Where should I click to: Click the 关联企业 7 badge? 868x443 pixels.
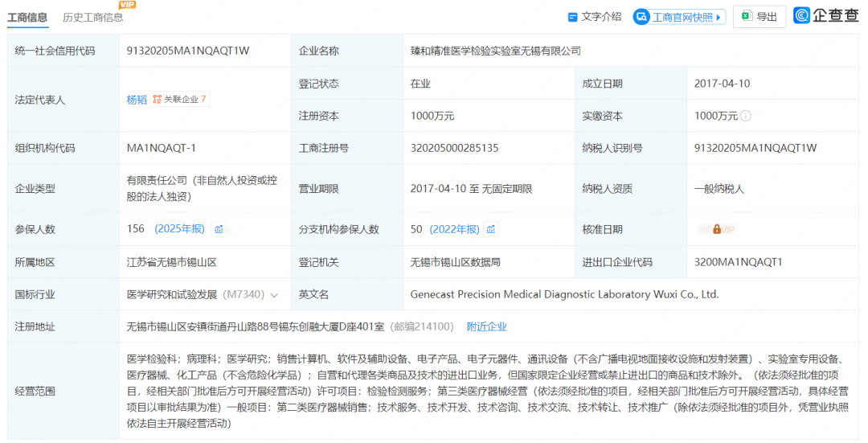pyautogui.click(x=180, y=99)
